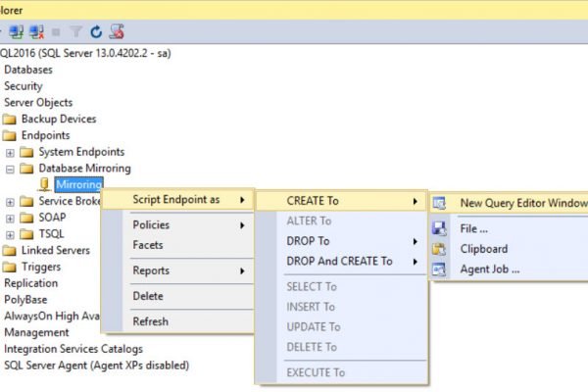Expand the SOAP endpoints node

pos(10,219)
